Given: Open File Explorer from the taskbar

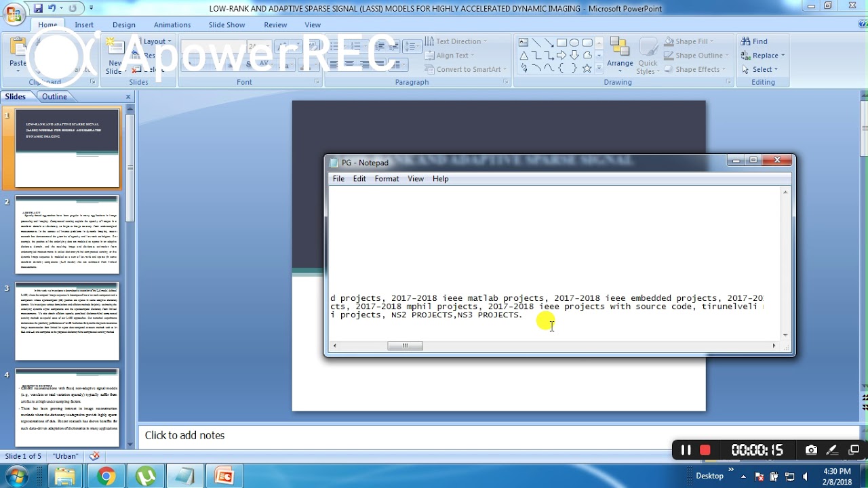Looking at the screenshot, I should (65, 476).
